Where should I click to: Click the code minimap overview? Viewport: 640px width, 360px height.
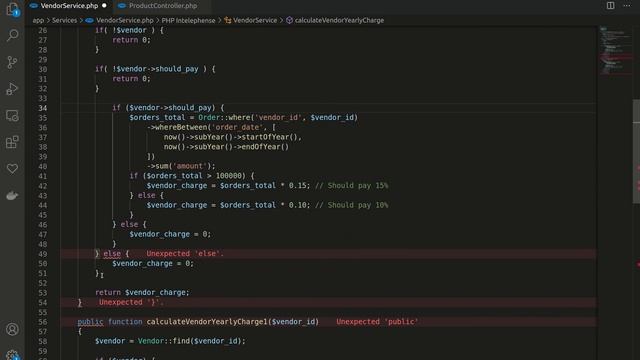point(615,51)
